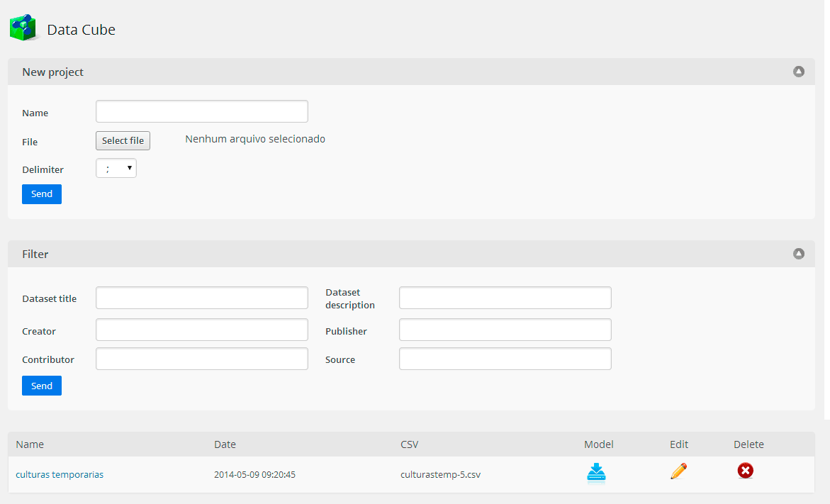Download the model for culturas temporarias
Image resolution: width=830 pixels, height=504 pixels.
coord(596,472)
